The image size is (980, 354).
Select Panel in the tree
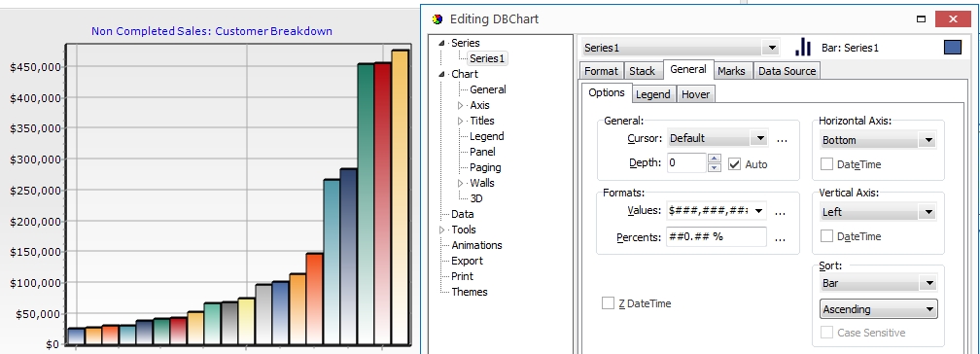click(x=482, y=152)
